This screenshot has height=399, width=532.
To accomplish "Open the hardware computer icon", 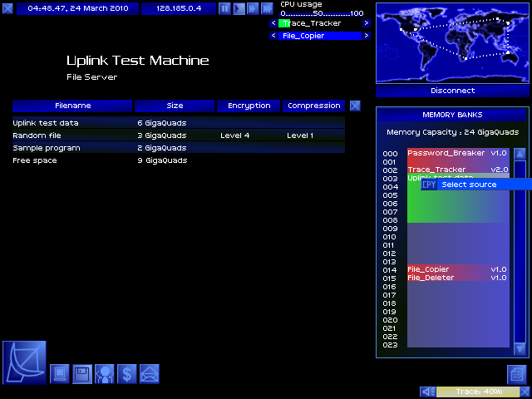I will [x=60, y=374].
